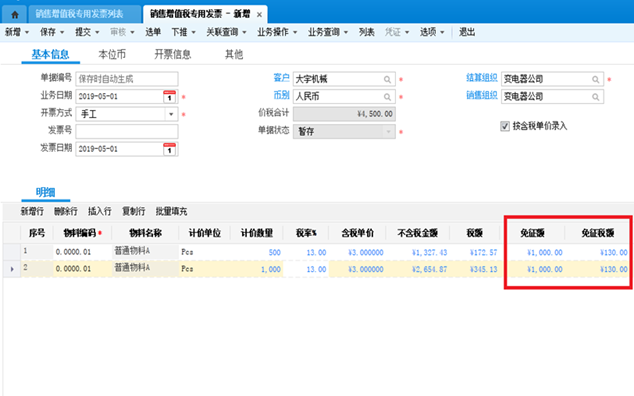The image size is (634, 396).
Task: Toggle 按含税单价录入 checkbox
Action: [505, 126]
